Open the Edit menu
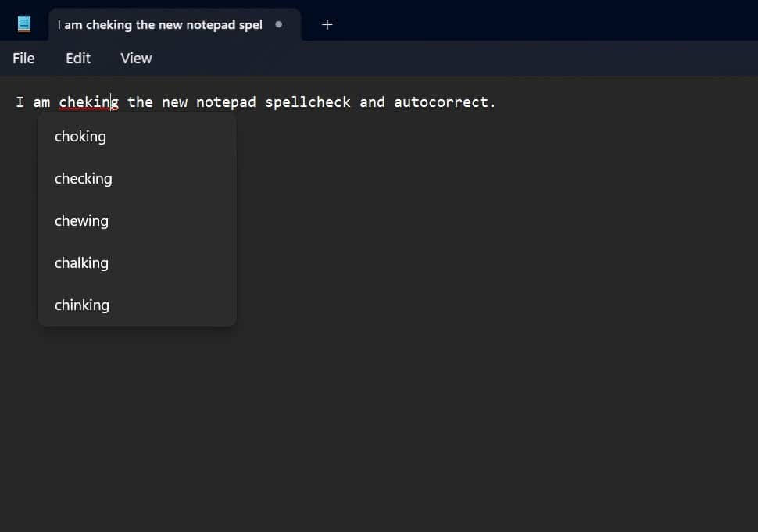Screen dimensions: 758x532 point(77,58)
